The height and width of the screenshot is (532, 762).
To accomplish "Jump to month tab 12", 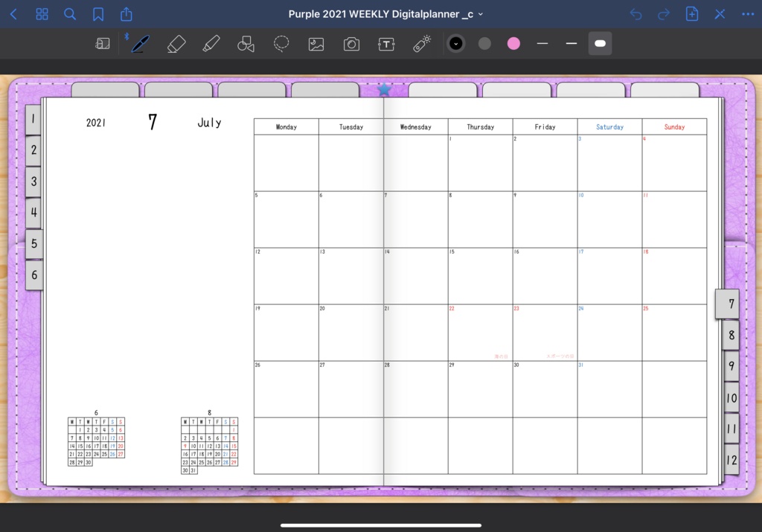I will (731, 460).
